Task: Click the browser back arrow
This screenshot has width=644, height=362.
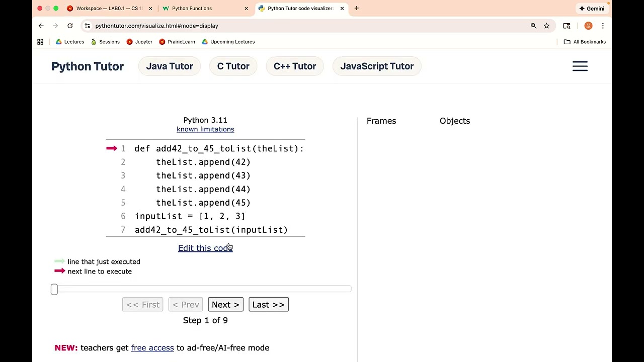Action: coord(41,26)
